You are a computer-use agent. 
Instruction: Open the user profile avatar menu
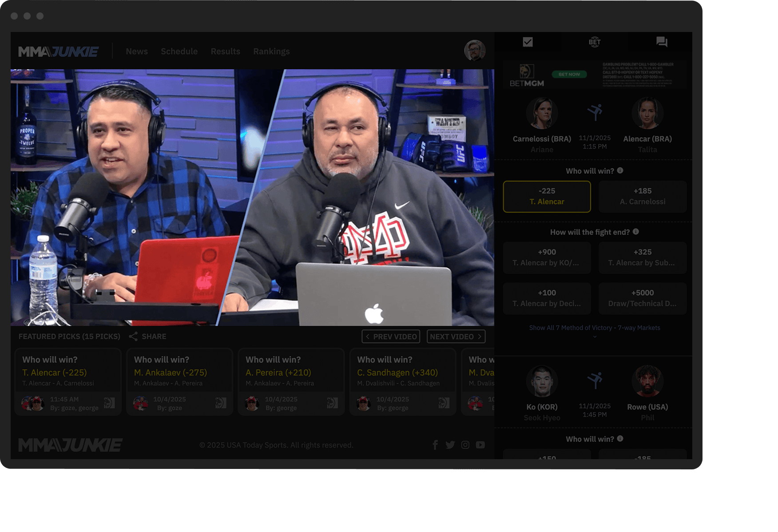coord(474,51)
